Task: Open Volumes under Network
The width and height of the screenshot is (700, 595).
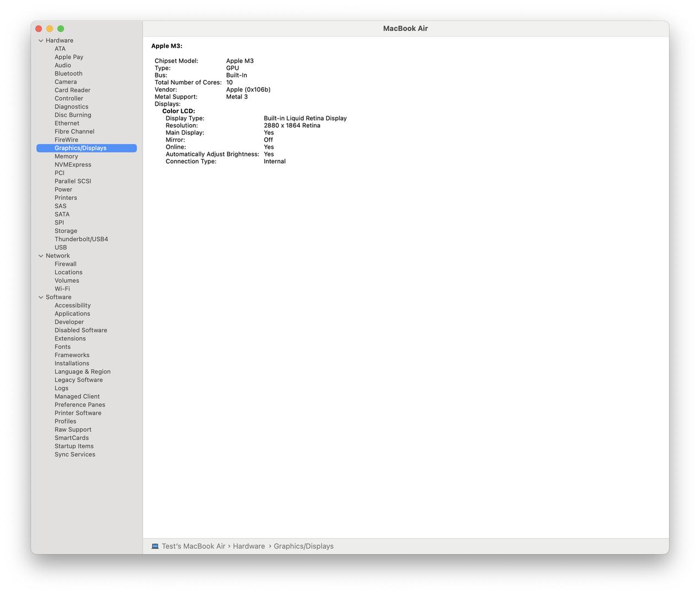Action: click(x=67, y=280)
